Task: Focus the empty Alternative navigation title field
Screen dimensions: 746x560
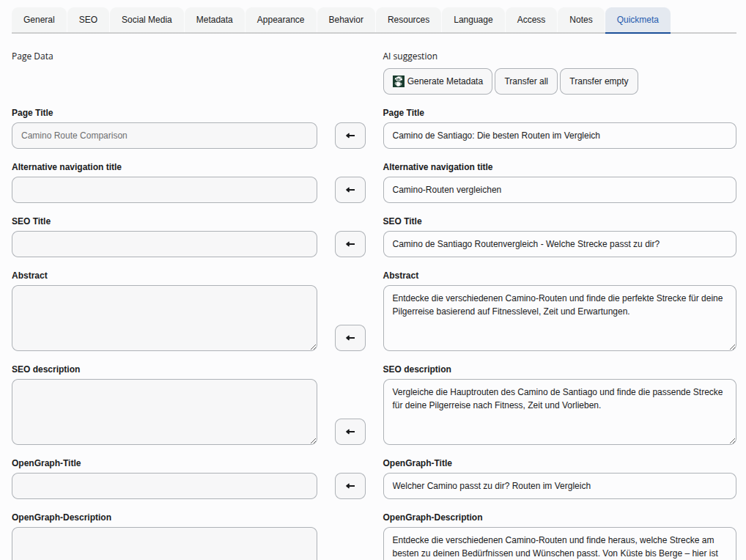Action: point(165,190)
